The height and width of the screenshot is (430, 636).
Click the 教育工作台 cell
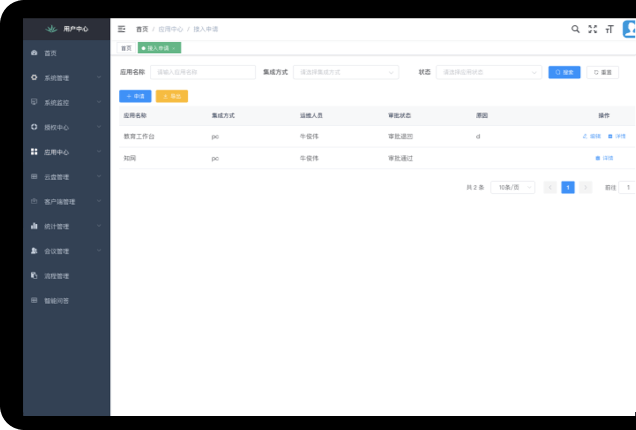(139, 136)
